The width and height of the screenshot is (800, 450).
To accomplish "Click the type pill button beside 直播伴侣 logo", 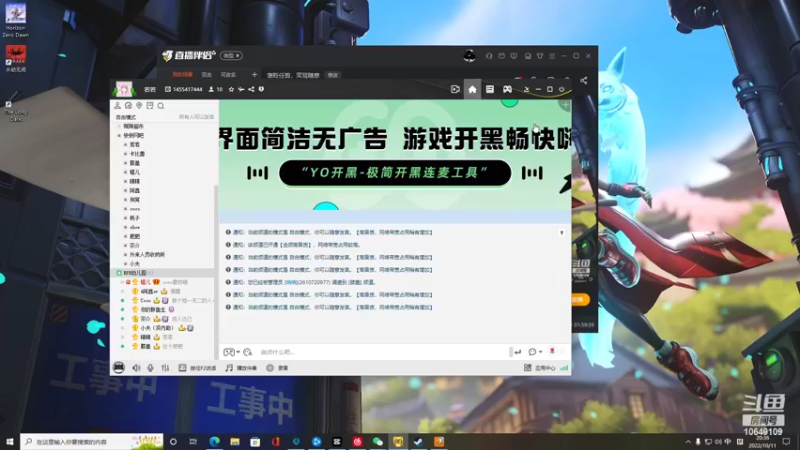I will 231,56.
